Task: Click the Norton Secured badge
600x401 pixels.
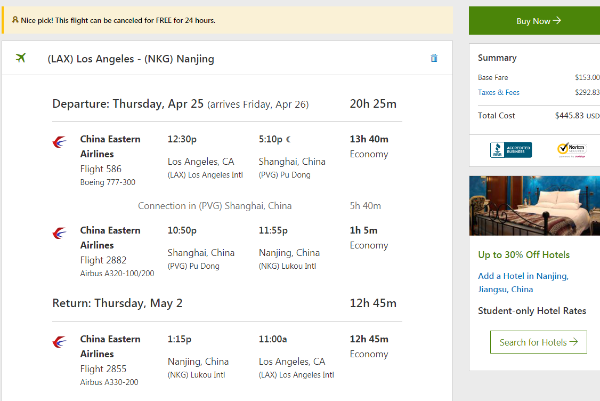Action: tap(572, 150)
